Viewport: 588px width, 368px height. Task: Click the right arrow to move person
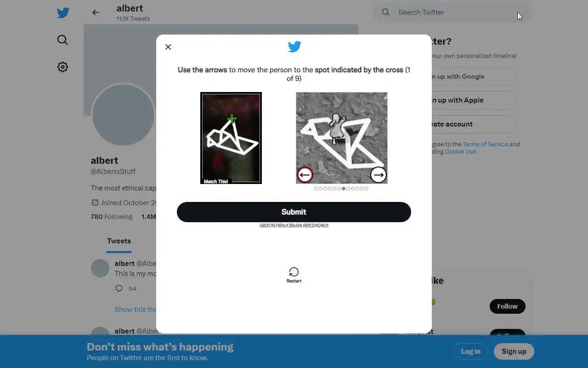[x=379, y=175]
